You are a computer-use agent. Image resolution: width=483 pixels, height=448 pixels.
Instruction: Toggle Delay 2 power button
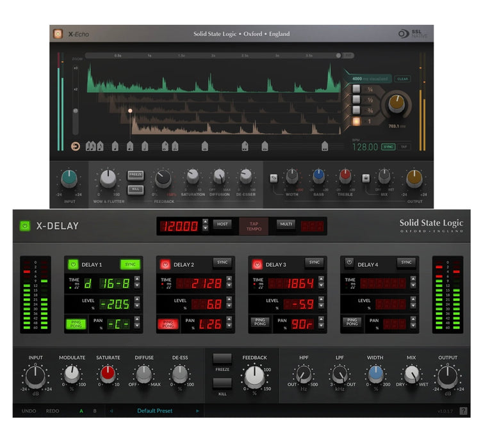point(165,264)
